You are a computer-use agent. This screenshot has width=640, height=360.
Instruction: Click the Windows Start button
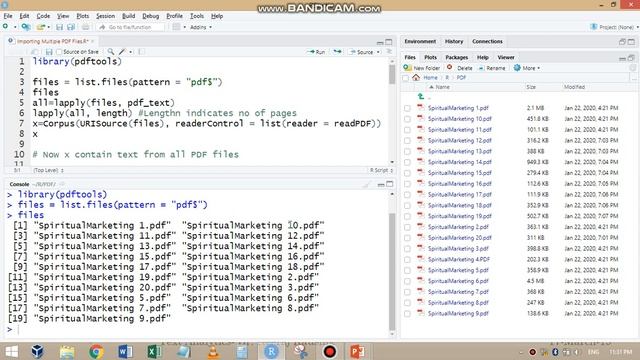[11, 351]
